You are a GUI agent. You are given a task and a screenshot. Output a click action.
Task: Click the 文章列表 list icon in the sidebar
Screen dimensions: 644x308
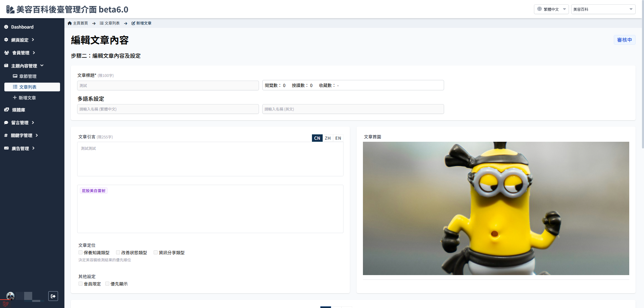(x=15, y=87)
